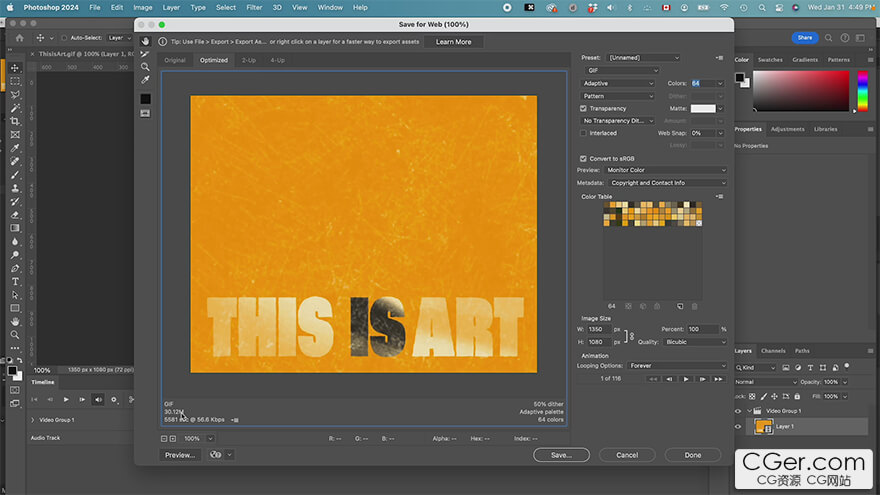Toggle Auto-Select checkbox in options bar
This screenshot has width=880, height=495.
[x=64, y=38]
